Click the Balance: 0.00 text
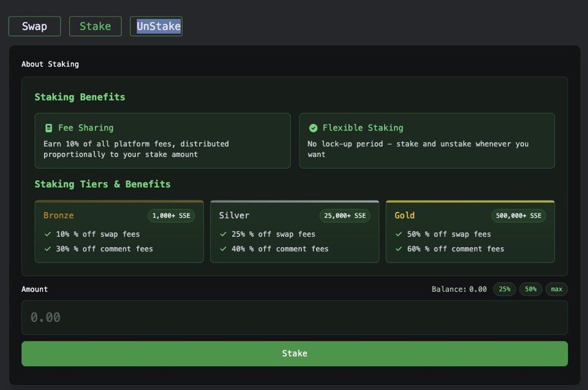 459,289
